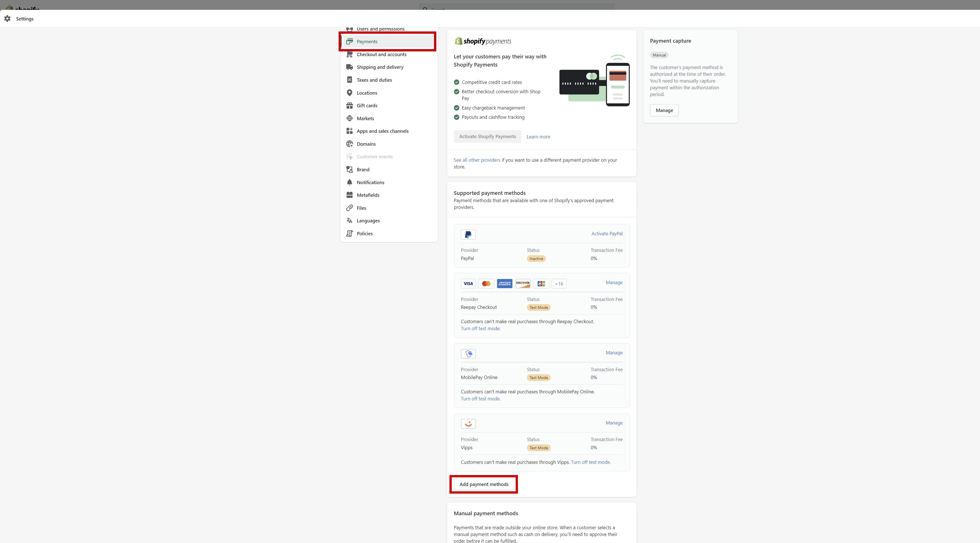Go to Languages settings
This screenshot has width=980, height=543.
pyautogui.click(x=388, y=220)
